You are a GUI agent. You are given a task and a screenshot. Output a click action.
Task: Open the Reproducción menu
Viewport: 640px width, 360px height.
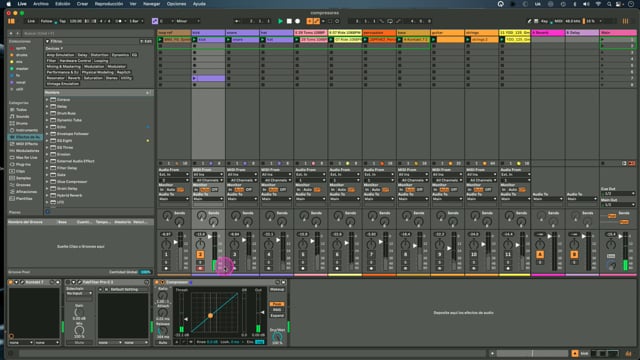109,4
